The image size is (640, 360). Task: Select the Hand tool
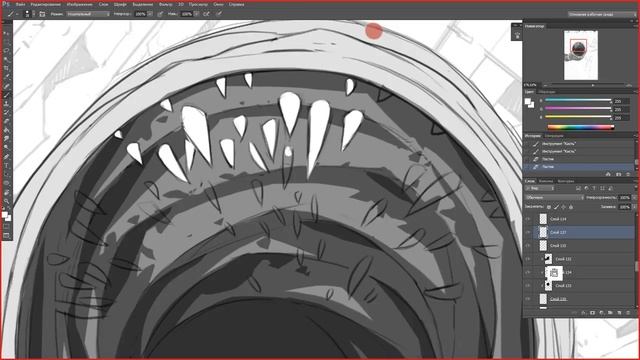6,192
